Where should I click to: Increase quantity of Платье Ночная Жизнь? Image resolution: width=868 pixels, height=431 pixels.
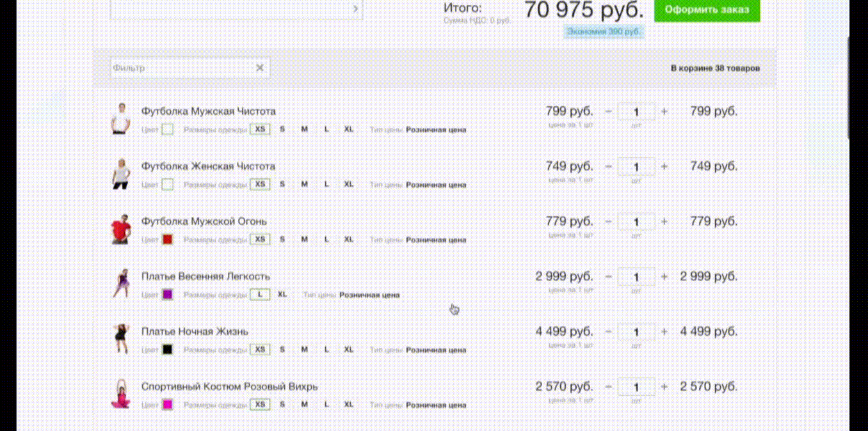point(664,332)
